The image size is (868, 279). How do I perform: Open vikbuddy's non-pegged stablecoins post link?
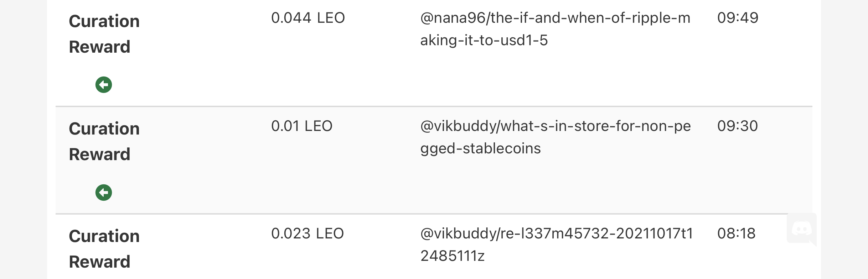pyautogui.click(x=556, y=137)
